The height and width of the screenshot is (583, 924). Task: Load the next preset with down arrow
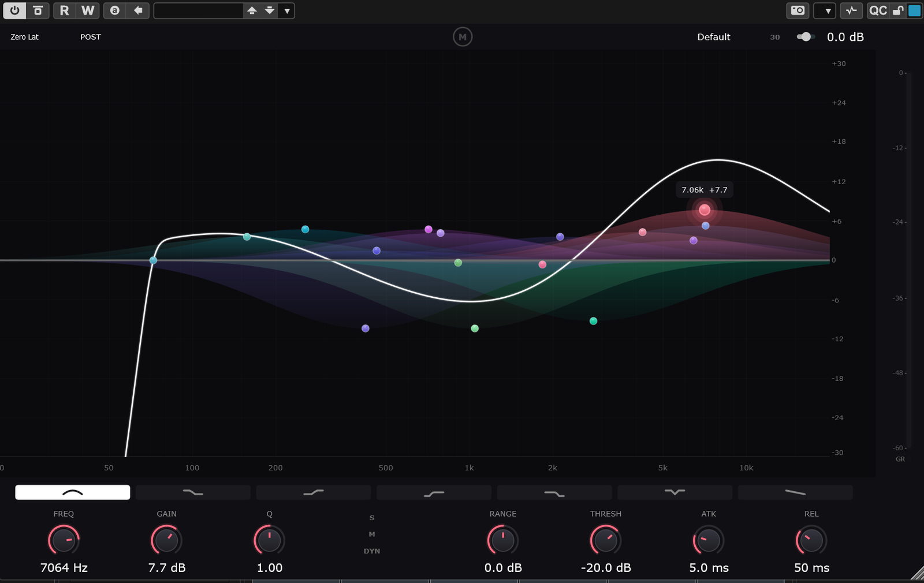(x=270, y=10)
